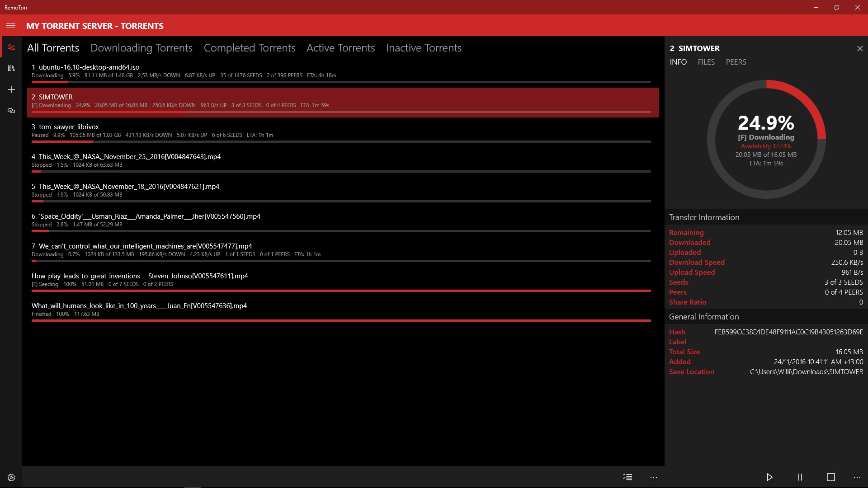Click the torrents list sidebar icon
868x488 pixels.
click(11, 47)
